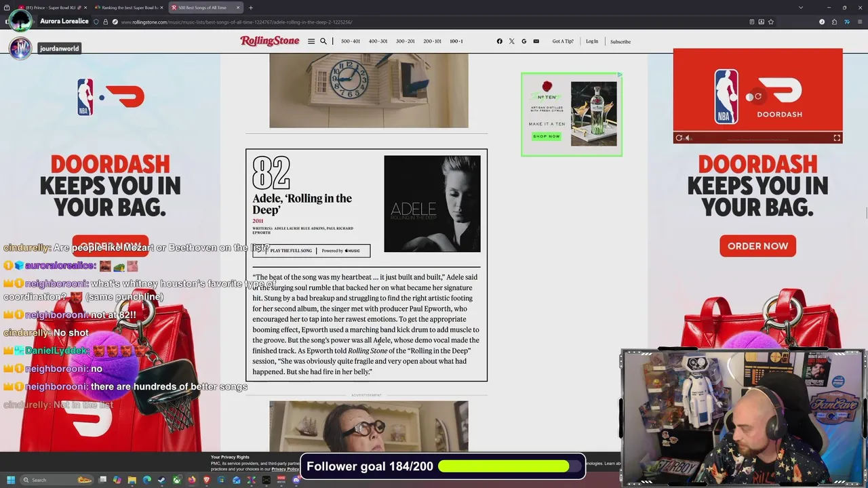The image size is (868, 488).
Task: Click Shop Now in the No. Ten ad
Action: coord(547,136)
